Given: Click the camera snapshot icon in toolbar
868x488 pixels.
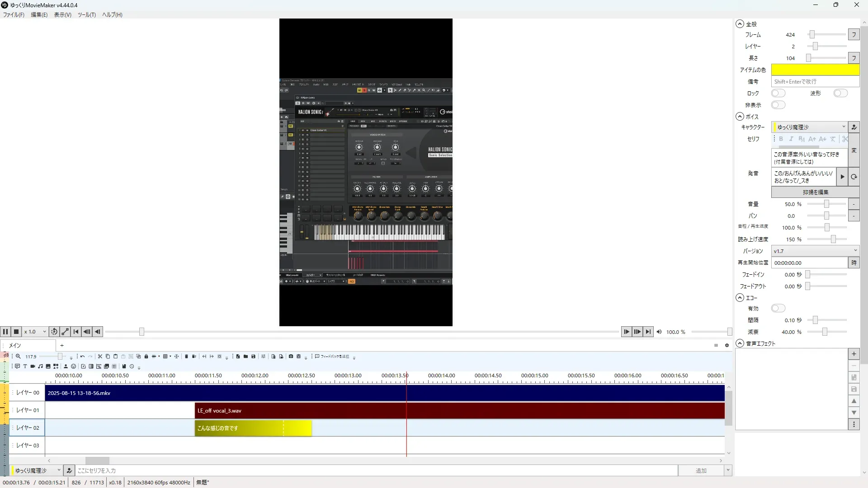Looking at the screenshot, I should pyautogui.click(x=291, y=357).
